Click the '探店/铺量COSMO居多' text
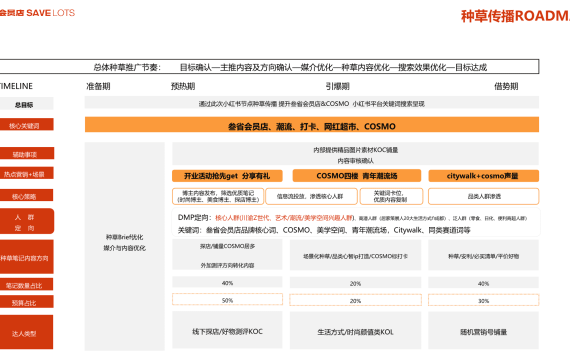The width and height of the screenshot is (570, 360). (x=227, y=246)
